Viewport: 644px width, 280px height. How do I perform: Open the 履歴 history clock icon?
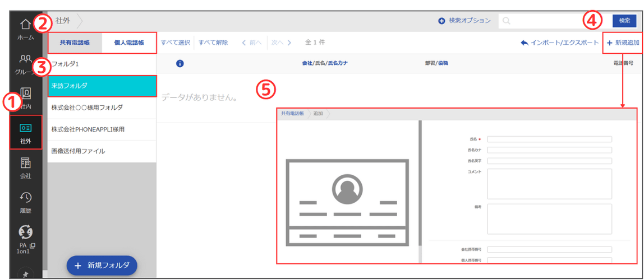(x=25, y=198)
